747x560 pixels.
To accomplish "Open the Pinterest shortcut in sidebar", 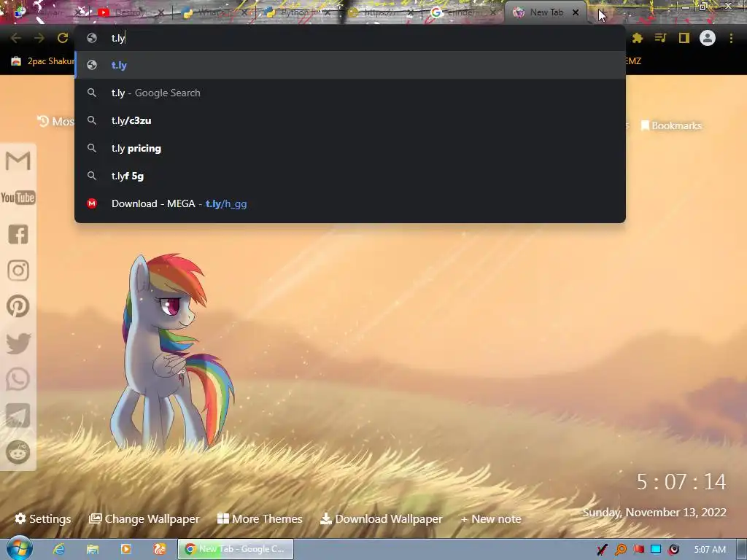I will click(18, 306).
